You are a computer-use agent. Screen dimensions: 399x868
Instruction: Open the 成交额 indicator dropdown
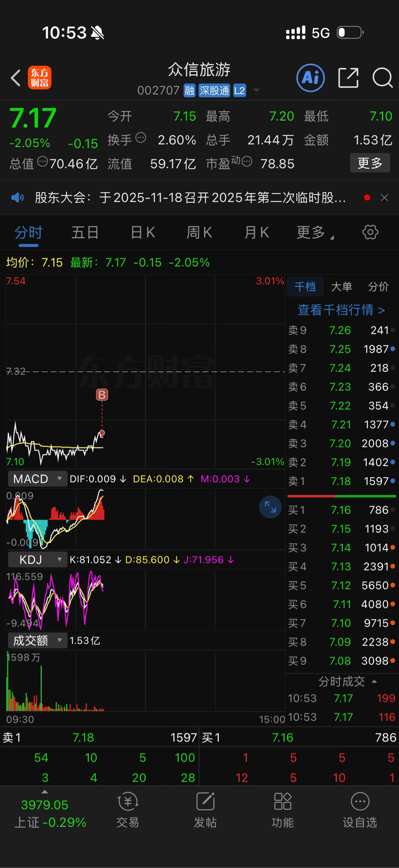[x=37, y=640]
